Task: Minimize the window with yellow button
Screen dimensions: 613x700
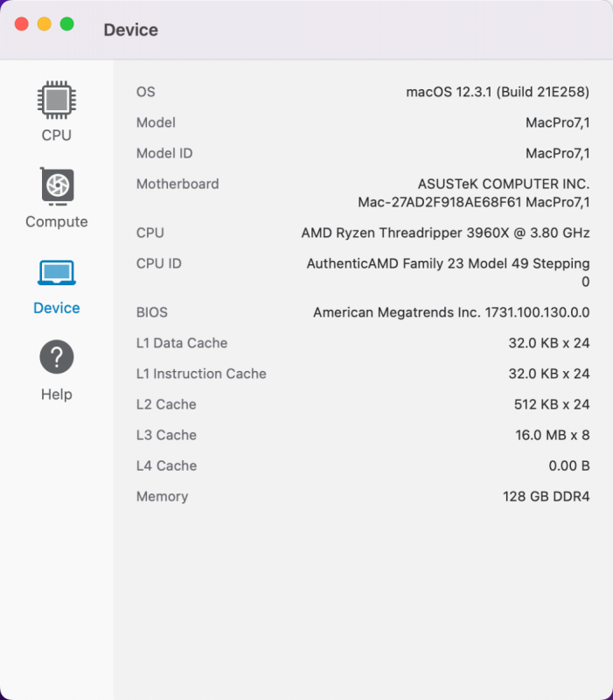Action: (45, 24)
